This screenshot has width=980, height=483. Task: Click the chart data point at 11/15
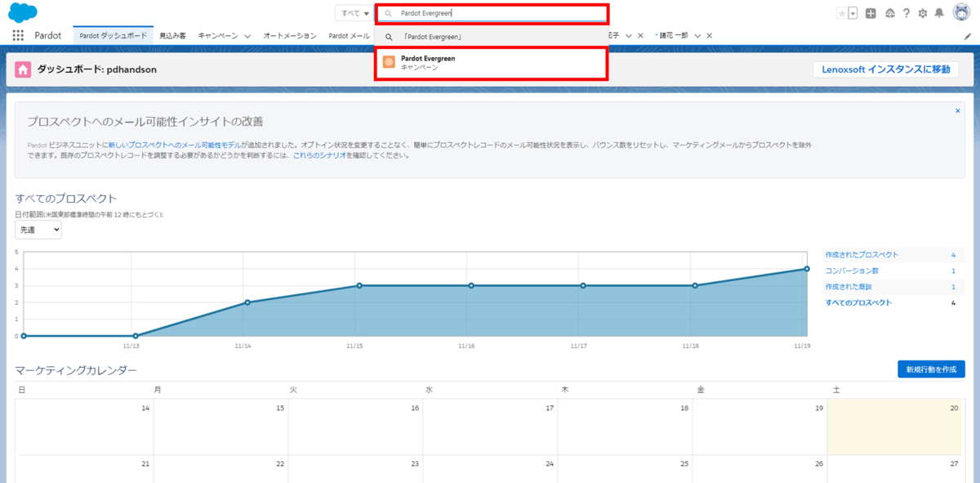(x=359, y=285)
